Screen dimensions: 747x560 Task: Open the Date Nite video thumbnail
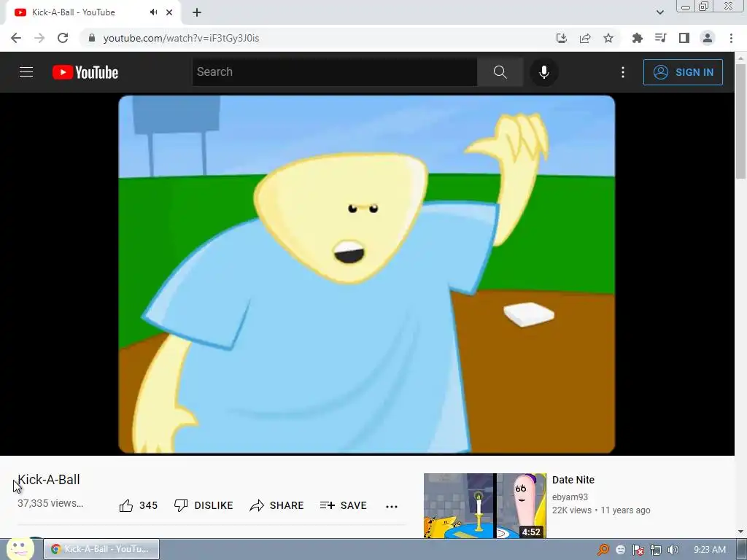tap(485, 506)
